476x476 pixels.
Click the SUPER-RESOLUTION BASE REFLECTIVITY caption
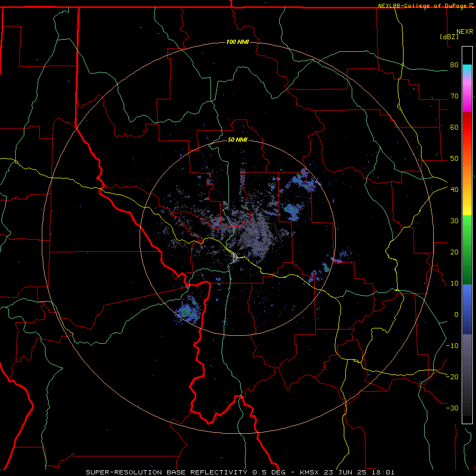click(x=167, y=472)
